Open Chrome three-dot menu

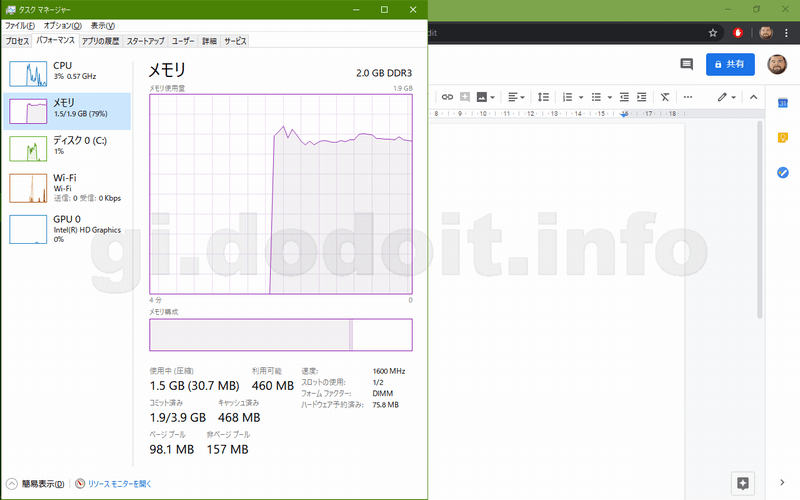(x=786, y=33)
